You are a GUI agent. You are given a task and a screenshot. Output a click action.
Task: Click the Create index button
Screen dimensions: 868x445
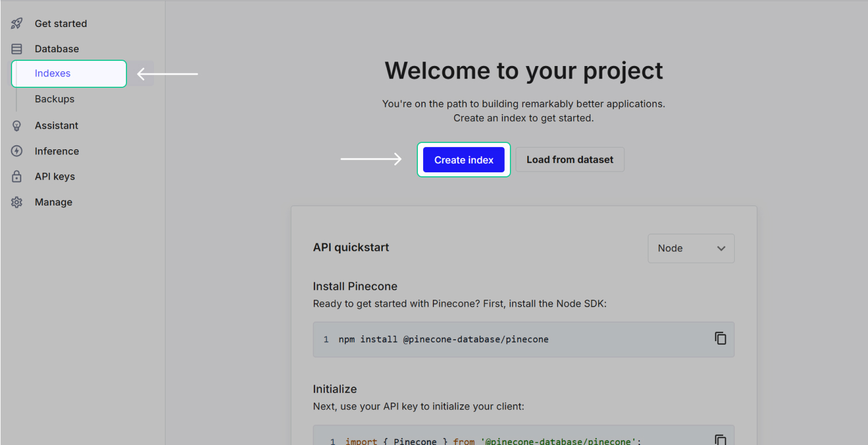(464, 160)
